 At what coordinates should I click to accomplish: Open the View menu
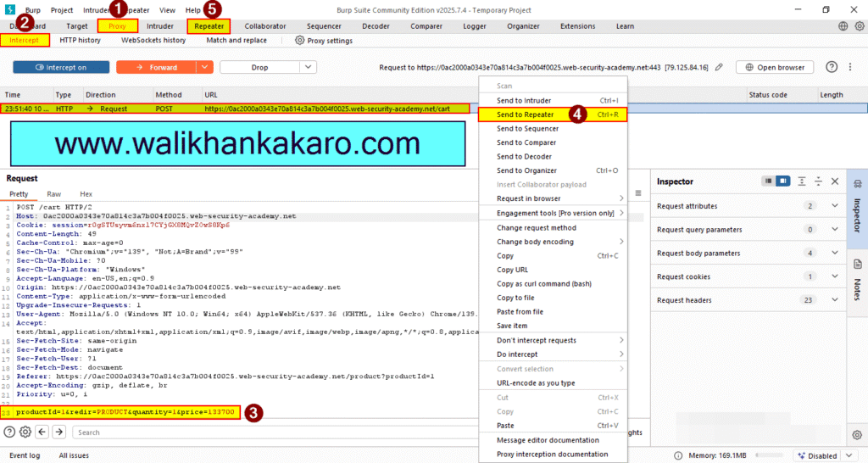click(167, 10)
